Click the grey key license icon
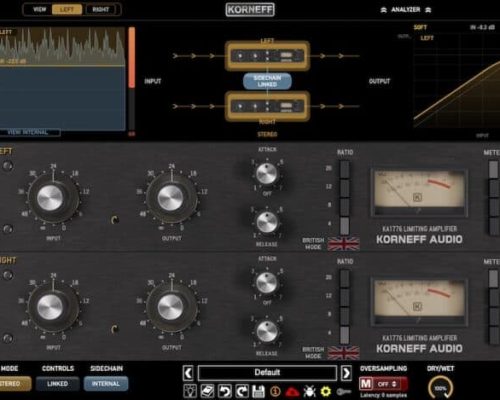This screenshot has height=400, width=500. pos(343,392)
